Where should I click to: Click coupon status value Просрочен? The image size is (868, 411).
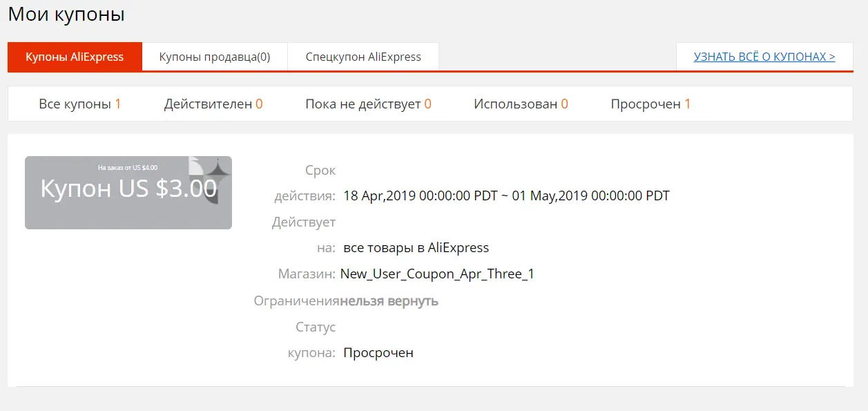click(378, 353)
